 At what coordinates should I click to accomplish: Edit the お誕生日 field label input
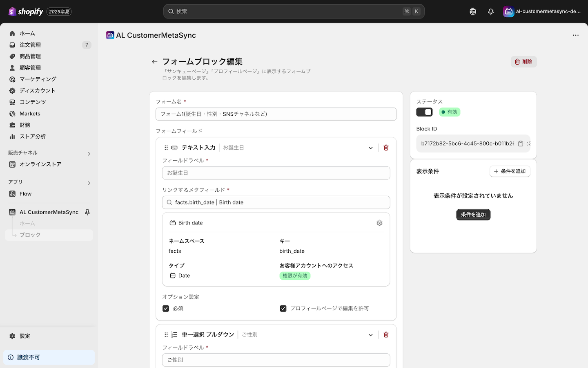[x=276, y=173]
